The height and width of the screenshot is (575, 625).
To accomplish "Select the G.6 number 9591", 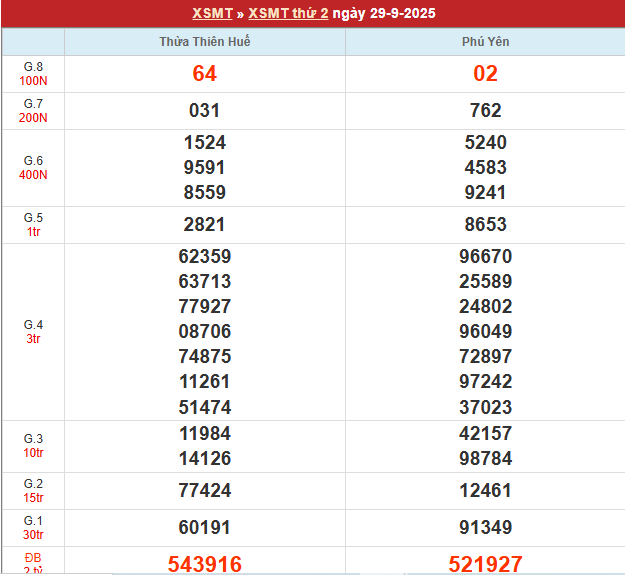I will (x=205, y=168).
